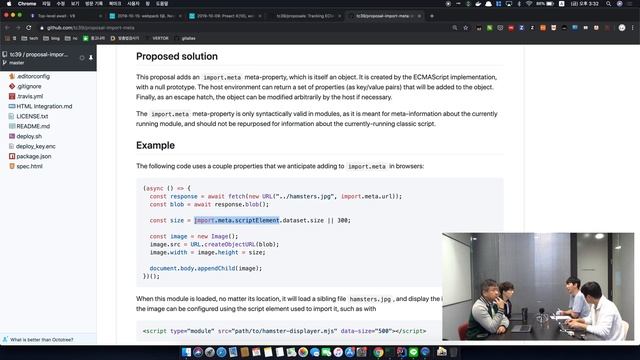
Task: Open Spotlight search in the menu bar
Action: 609,4
